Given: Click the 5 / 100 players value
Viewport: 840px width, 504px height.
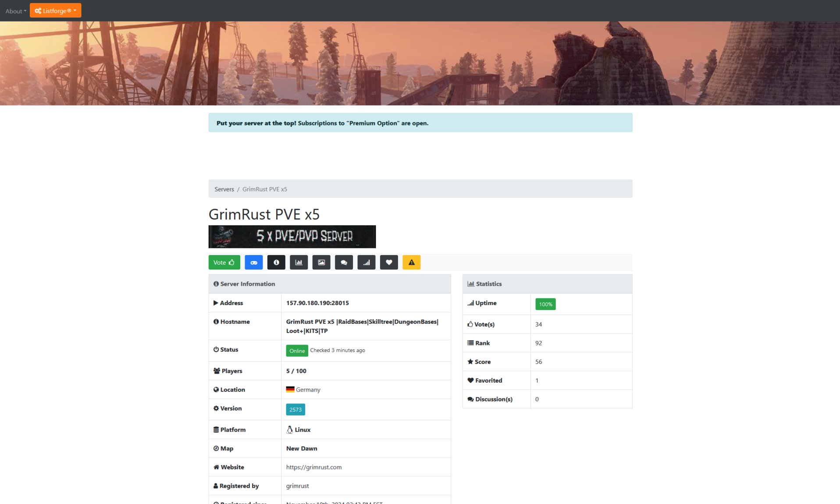Looking at the screenshot, I should (x=296, y=371).
